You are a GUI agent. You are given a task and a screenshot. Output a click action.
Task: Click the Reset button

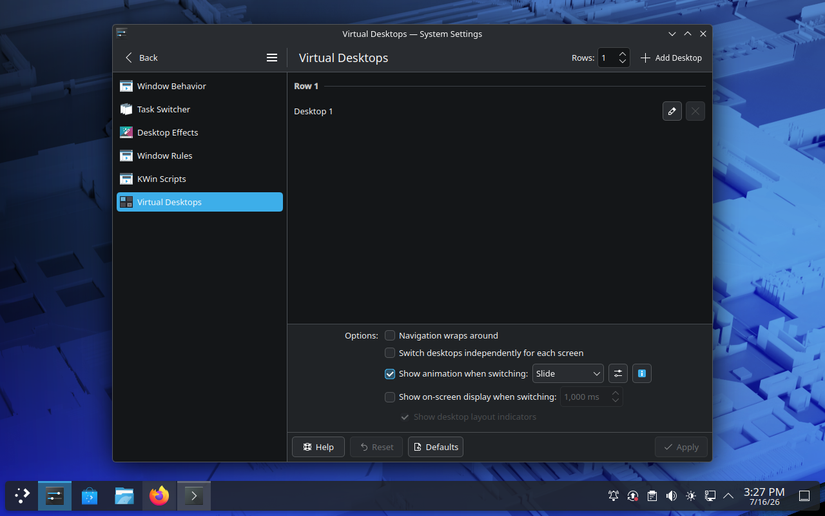pyautogui.click(x=376, y=447)
